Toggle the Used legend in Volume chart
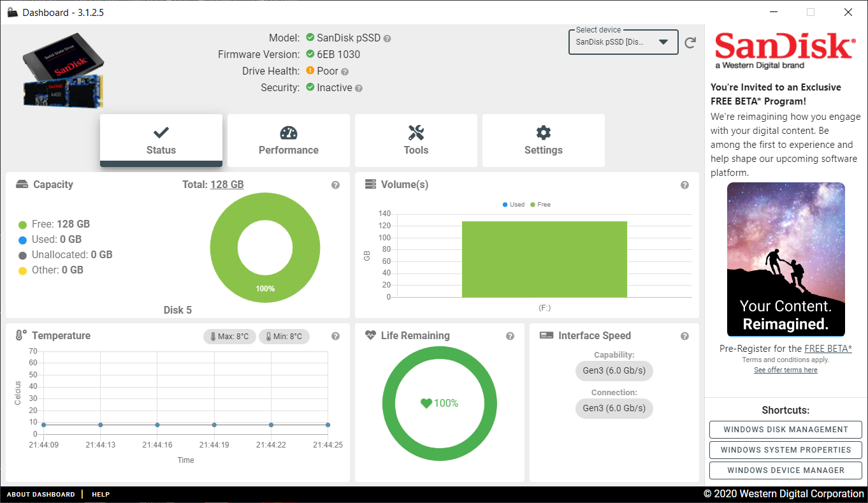 point(514,205)
